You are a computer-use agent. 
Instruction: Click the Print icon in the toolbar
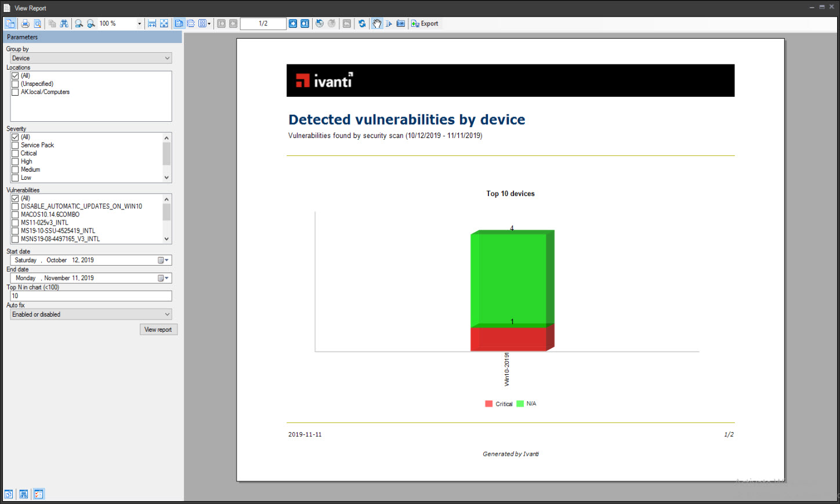pos(26,23)
